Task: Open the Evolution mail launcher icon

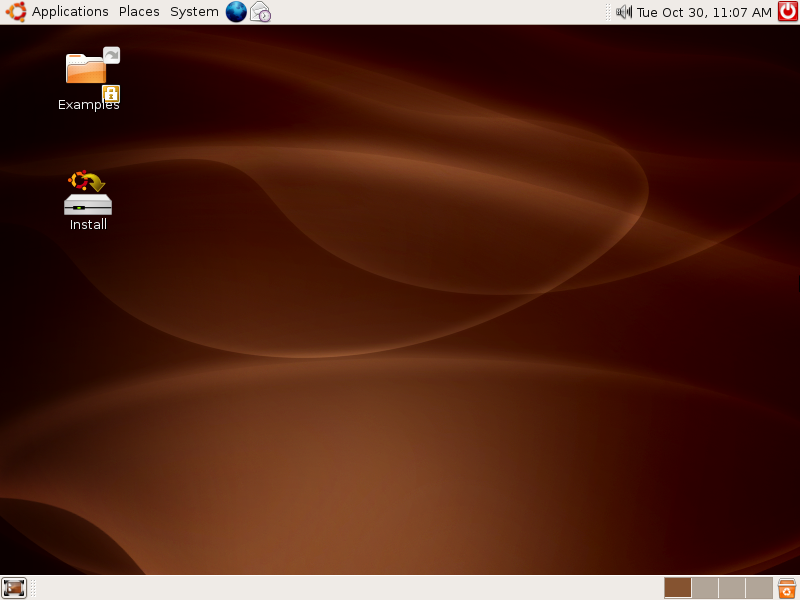Action: pyautogui.click(x=260, y=12)
